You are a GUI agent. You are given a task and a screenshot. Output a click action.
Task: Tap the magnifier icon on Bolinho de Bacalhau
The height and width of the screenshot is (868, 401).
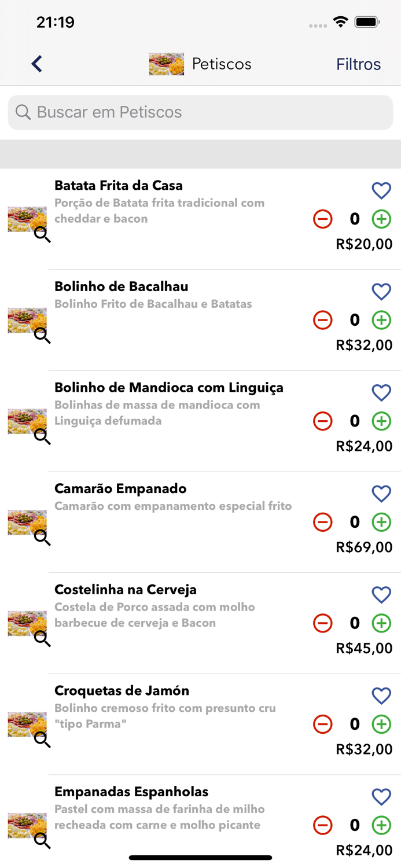(x=42, y=336)
